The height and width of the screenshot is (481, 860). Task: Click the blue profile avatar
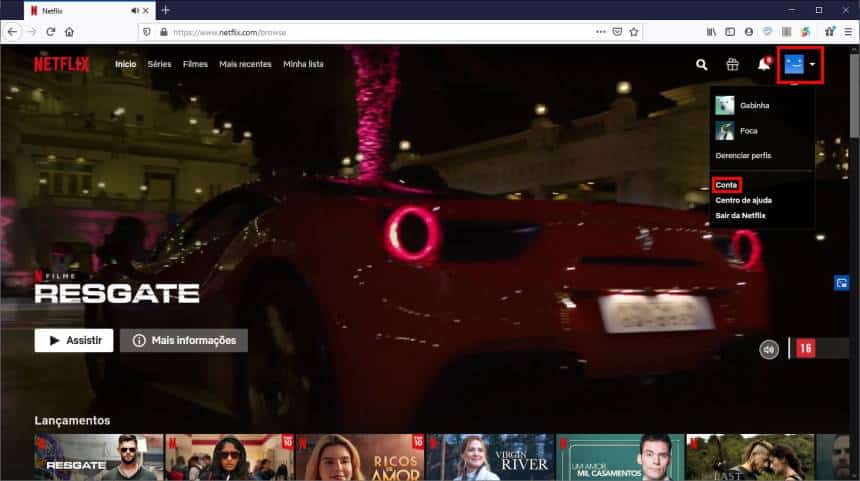[x=794, y=64]
